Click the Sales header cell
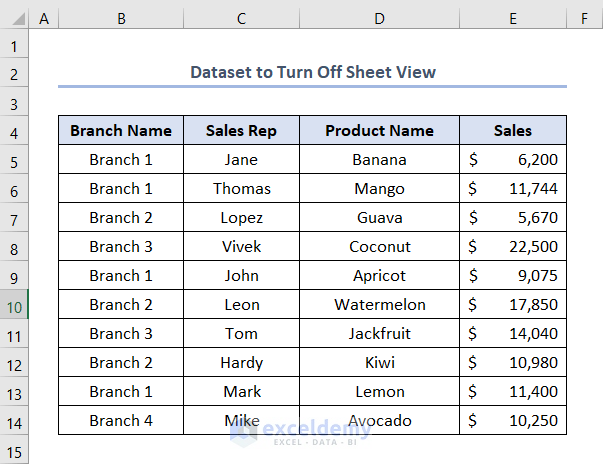Viewport: 603px width, 464px height. (x=513, y=130)
